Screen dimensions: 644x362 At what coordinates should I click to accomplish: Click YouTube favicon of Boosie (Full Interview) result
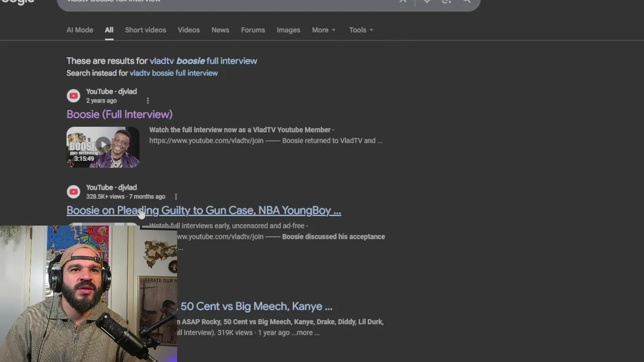[x=73, y=96]
